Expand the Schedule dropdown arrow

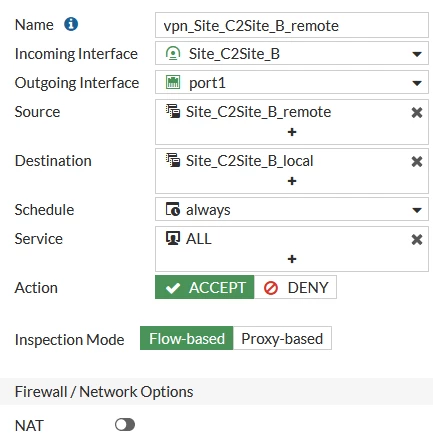pyautogui.click(x=417, y=210)
